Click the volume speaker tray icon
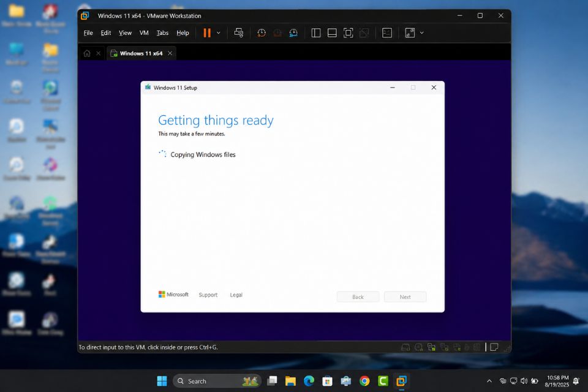Viewport: 588px width, 392px height. (524, 381)
